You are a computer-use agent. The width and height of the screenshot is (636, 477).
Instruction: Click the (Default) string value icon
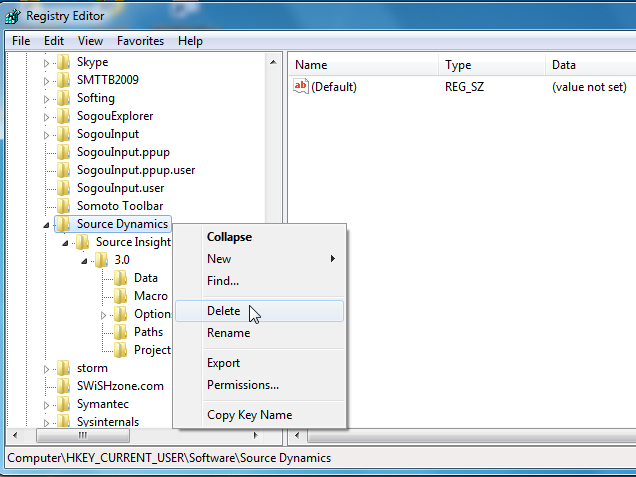point(301,86)
